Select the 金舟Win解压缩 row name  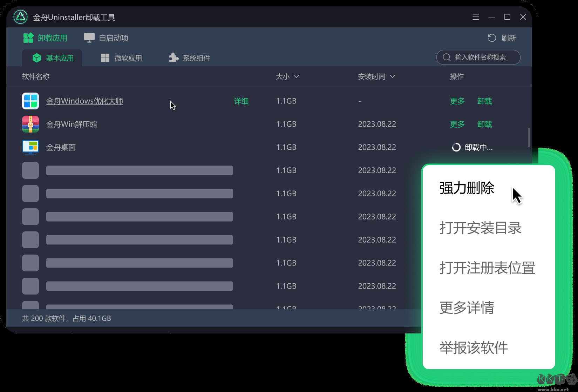pyautogui.click(x=72, y=124)
